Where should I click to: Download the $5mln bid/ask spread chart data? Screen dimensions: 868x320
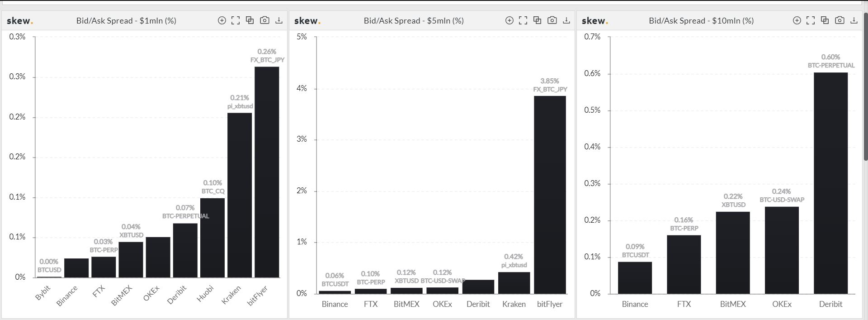(x=566, y=20)
